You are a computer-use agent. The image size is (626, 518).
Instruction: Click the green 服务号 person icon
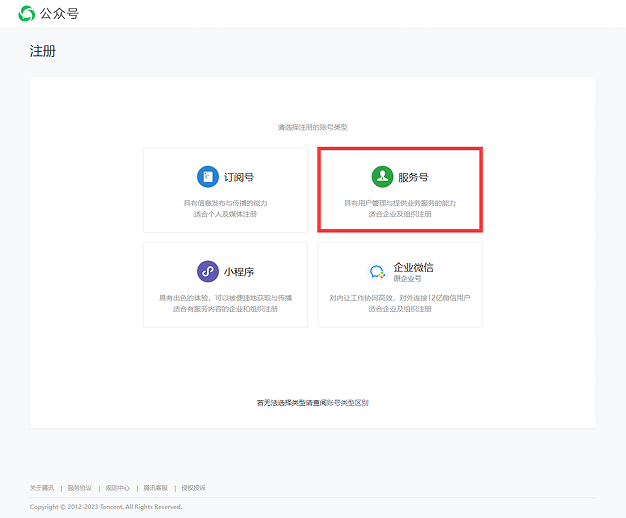pyautogui.click(x=382, y=177)
